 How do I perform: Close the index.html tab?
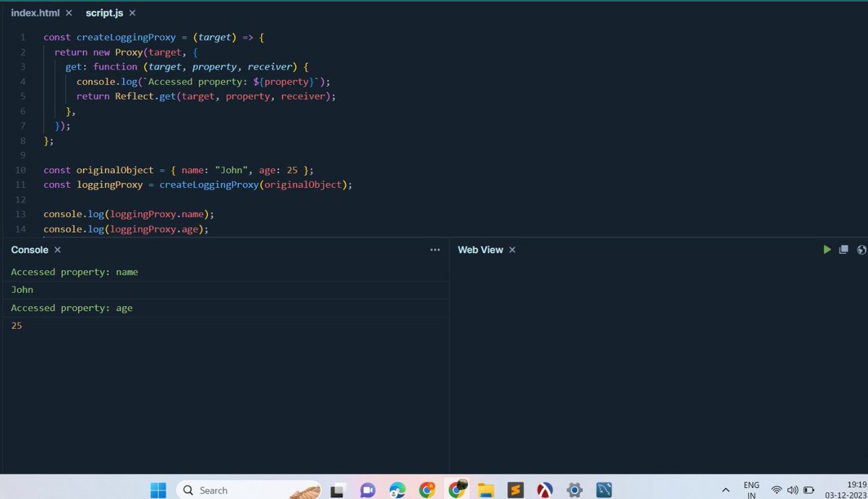point(69,13)
